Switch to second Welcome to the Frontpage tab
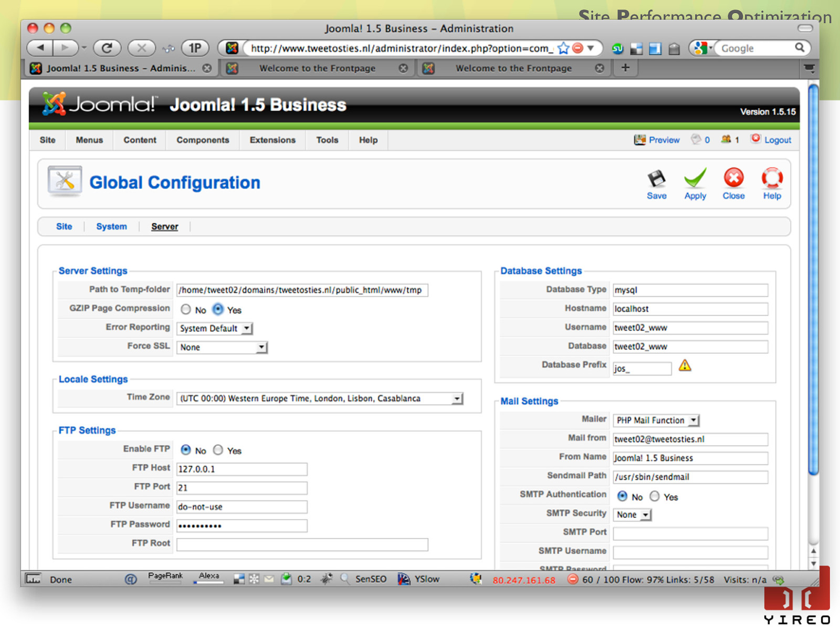840x630 pixels. click(514, 68)
